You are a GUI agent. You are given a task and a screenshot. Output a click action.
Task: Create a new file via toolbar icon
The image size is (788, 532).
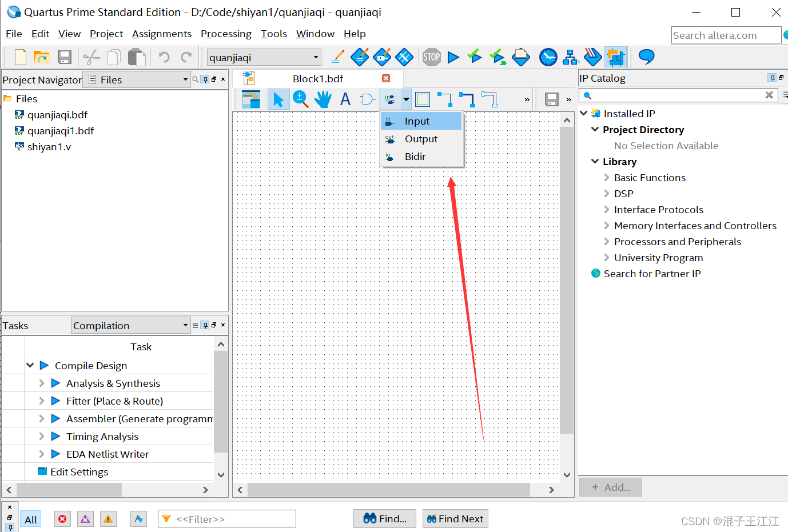tap(21, 57)
